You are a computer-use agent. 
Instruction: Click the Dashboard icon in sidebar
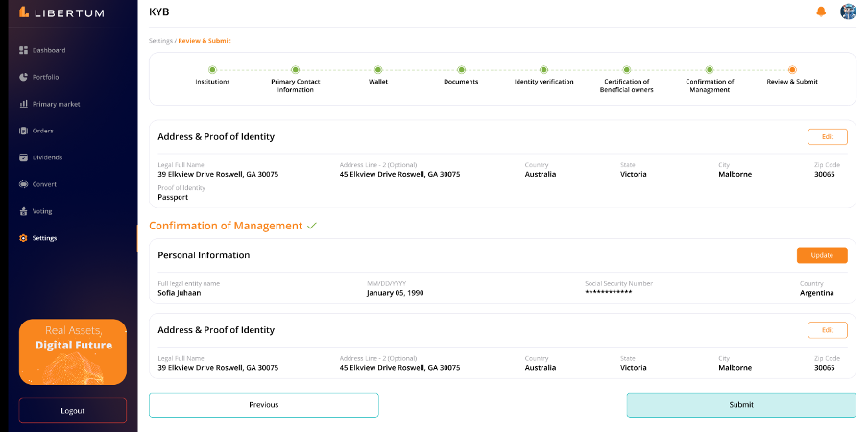tap(23, 50)
